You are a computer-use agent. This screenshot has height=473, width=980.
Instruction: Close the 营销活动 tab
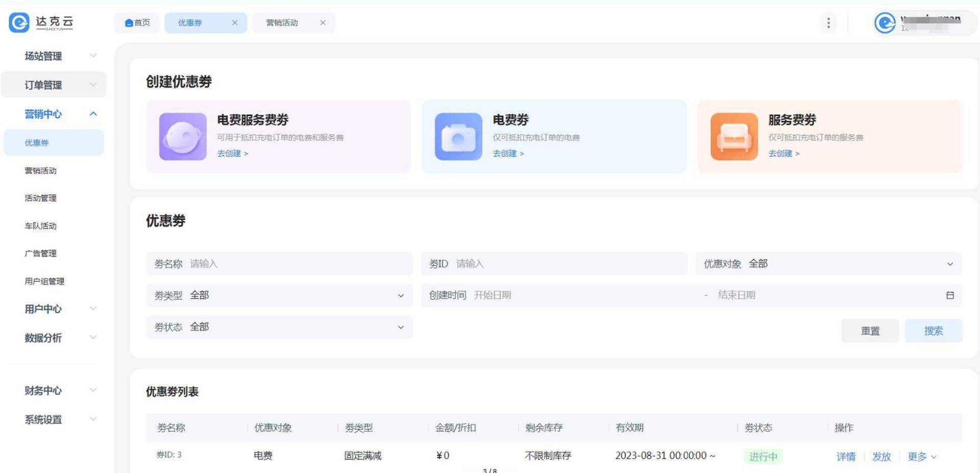(323, 22)
